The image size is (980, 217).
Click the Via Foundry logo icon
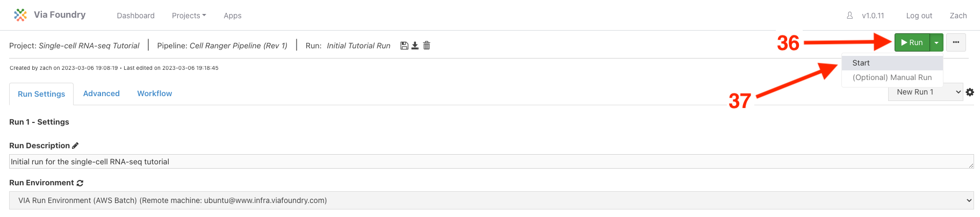click(20, 15)
